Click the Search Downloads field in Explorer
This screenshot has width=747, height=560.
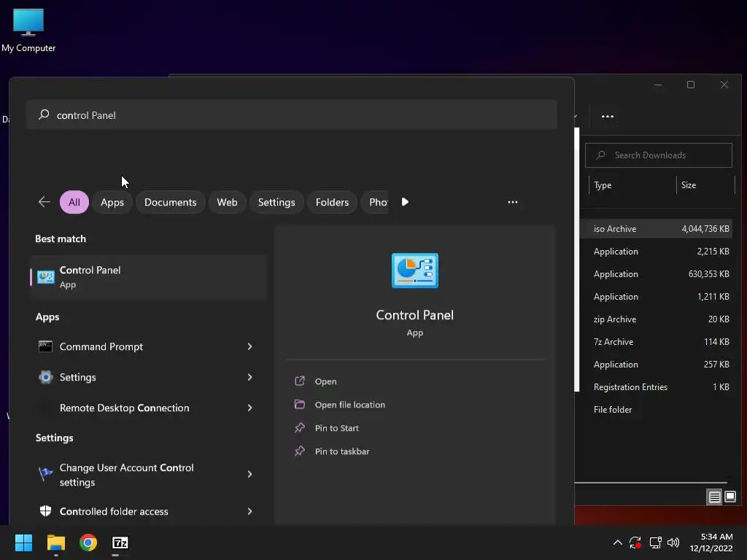click(x=659, y=155)
